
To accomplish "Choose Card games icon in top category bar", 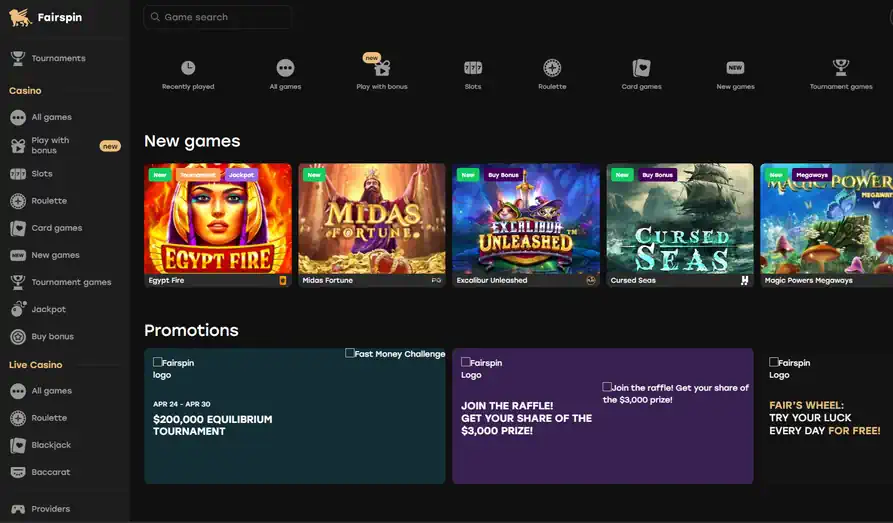I will point(641,68).
